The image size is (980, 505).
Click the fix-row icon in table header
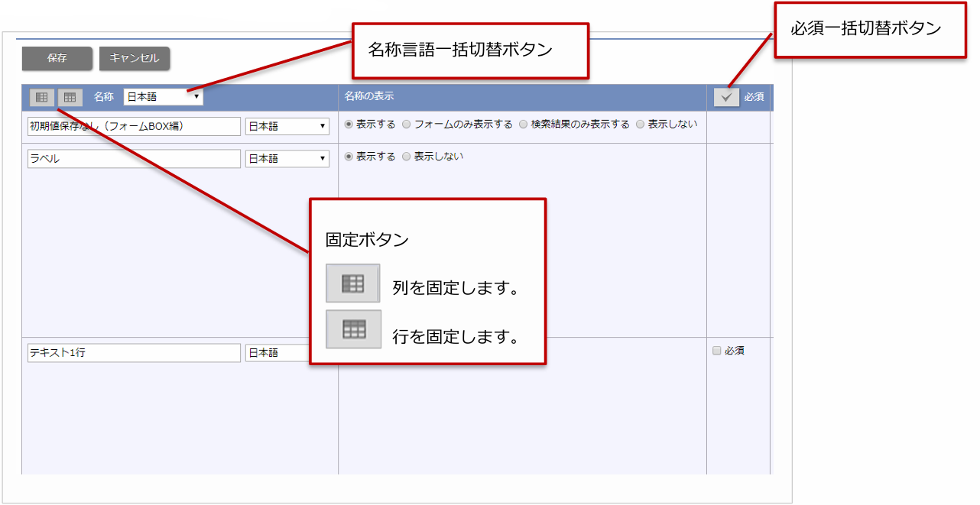click(x=70, y=98)
